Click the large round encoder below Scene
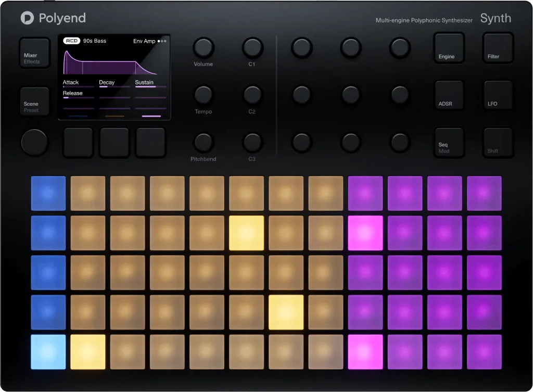533x392 pixels. point(34,143)
